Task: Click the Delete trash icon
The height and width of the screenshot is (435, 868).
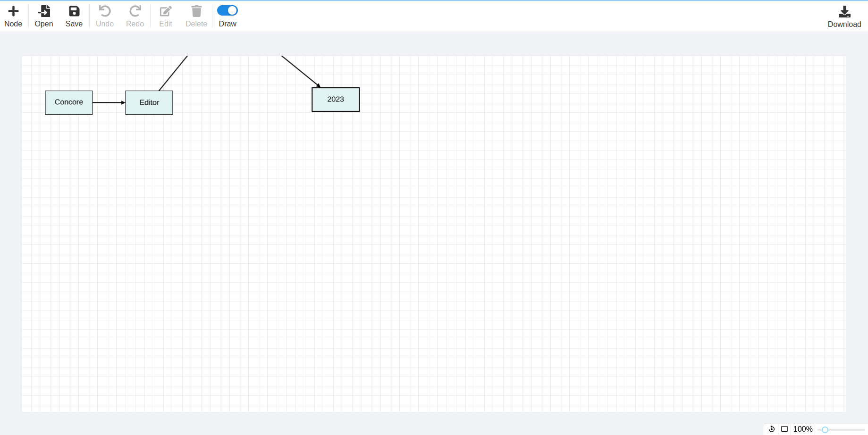Action: (x=196, y=10)
